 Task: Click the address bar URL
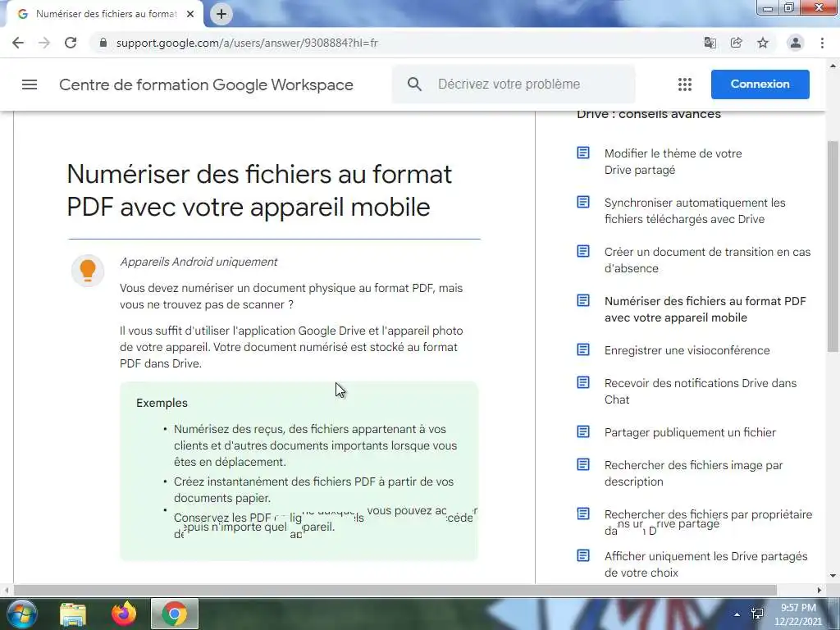pyautogui.click(x=246, y=43)
